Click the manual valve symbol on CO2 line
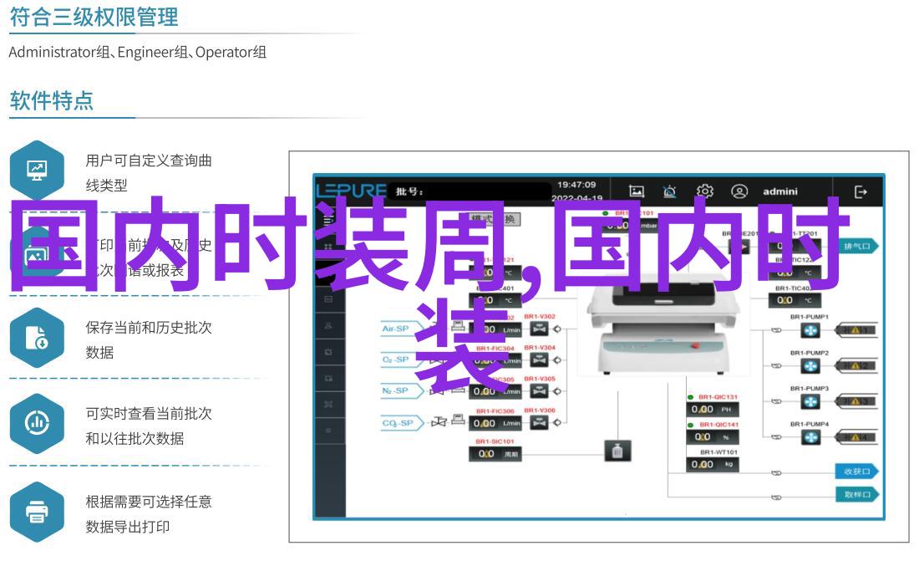Viewport: 924px width, 566px height. [x=439, y=421]
